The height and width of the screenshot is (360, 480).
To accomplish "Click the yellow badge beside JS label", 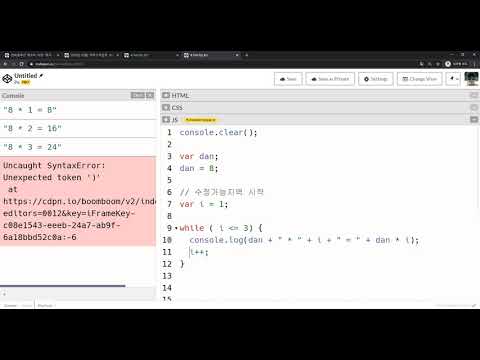I will tap(200, 120).
